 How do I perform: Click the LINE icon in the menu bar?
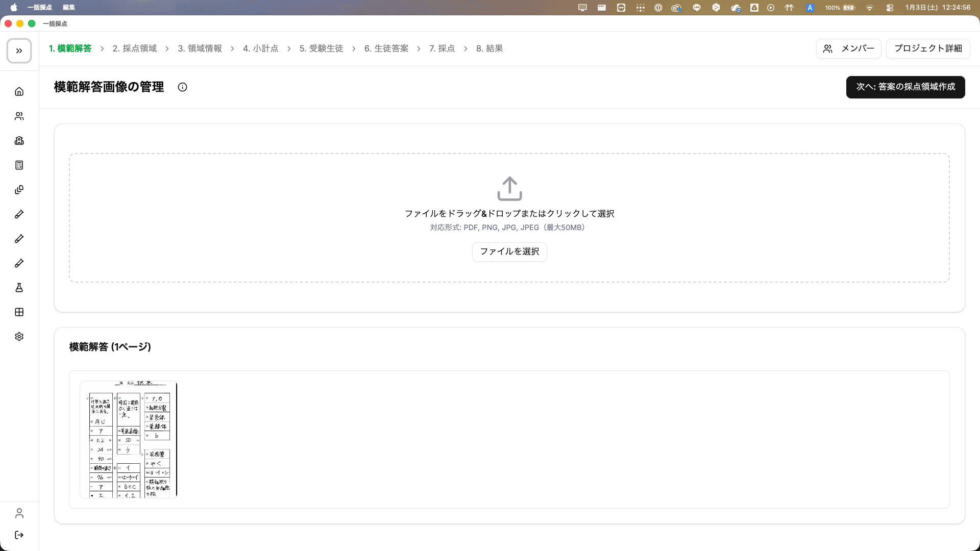pos(697,8)
